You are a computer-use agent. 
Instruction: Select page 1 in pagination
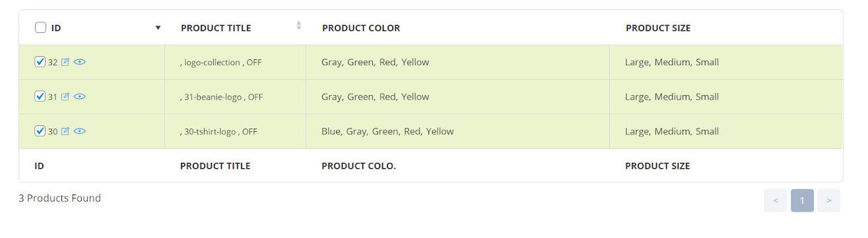[802, 200]
